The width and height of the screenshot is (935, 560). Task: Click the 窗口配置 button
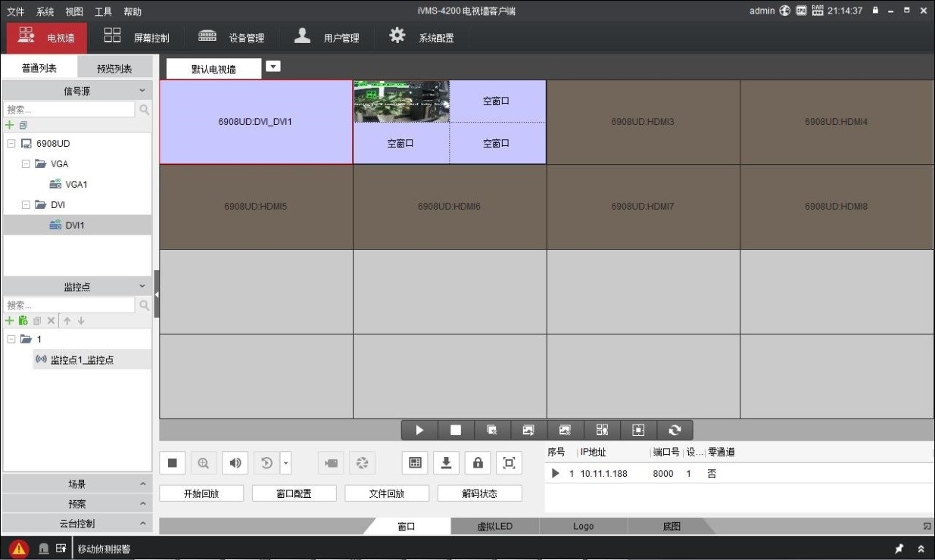pyautogui.click(x=294, y=493)
